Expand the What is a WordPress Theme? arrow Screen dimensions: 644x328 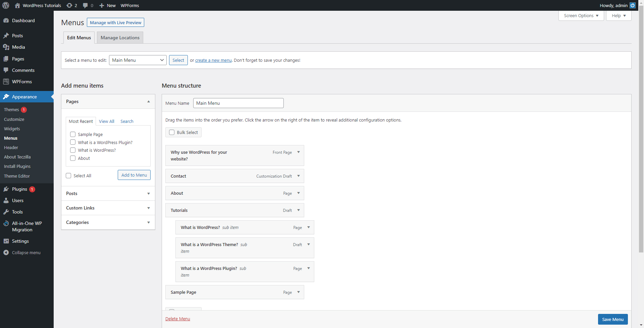(x=309, y=244)
